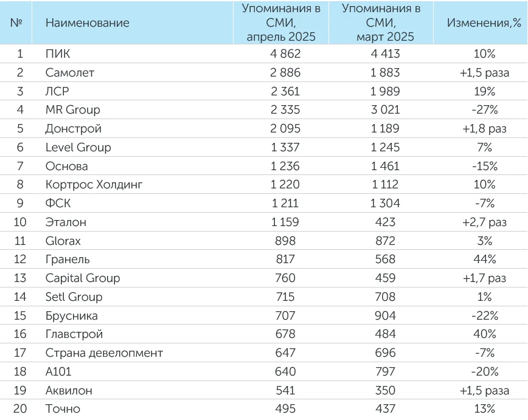Click the 'Glorax' name cell
528x420 pixels.
click(x=63, y=241)
